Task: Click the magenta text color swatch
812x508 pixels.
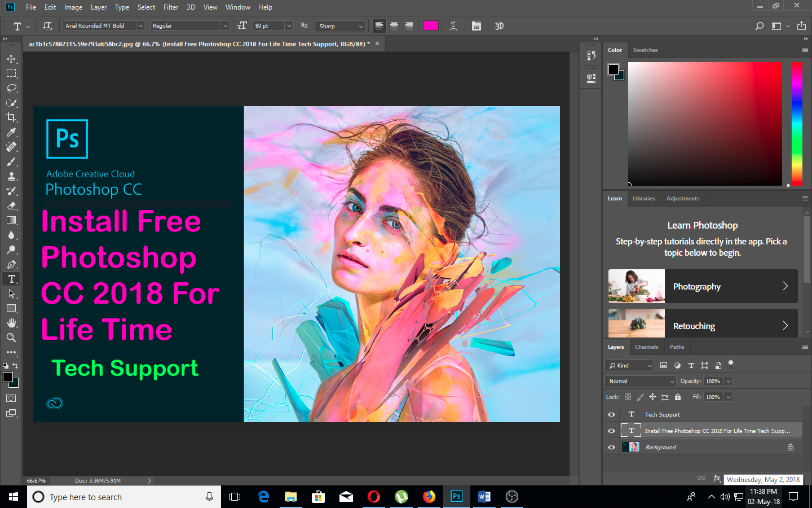Action: pos(431,26)
